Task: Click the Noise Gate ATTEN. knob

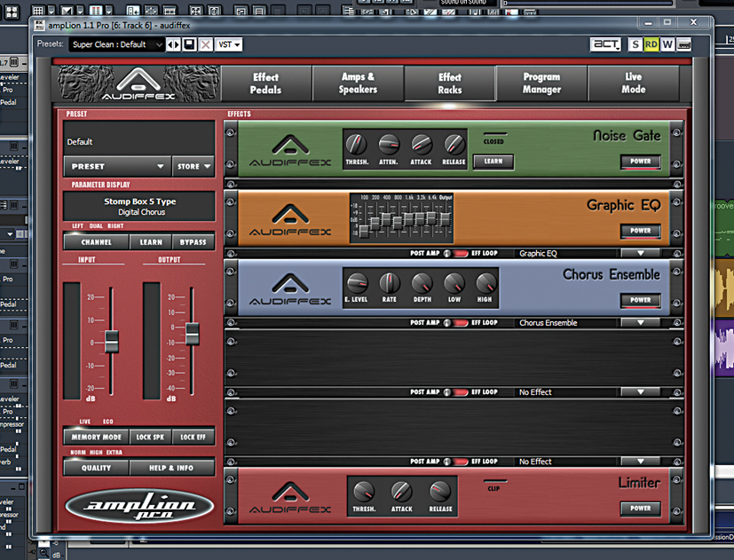Action: tap(389, 145)
